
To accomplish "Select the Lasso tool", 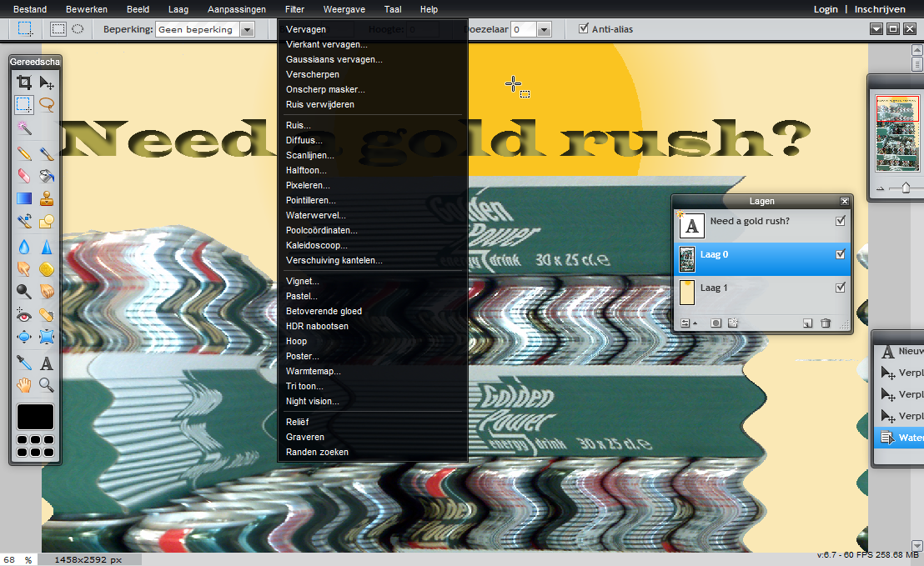I will pos(47,104).
